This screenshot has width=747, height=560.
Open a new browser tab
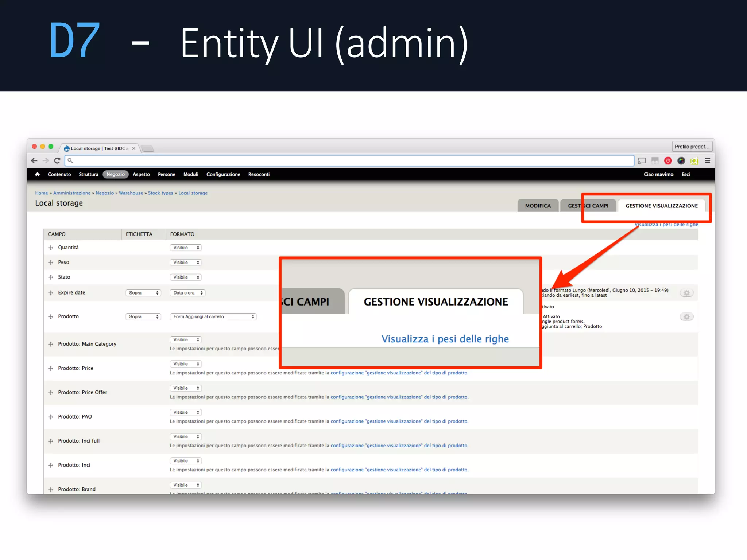[147, 148]
